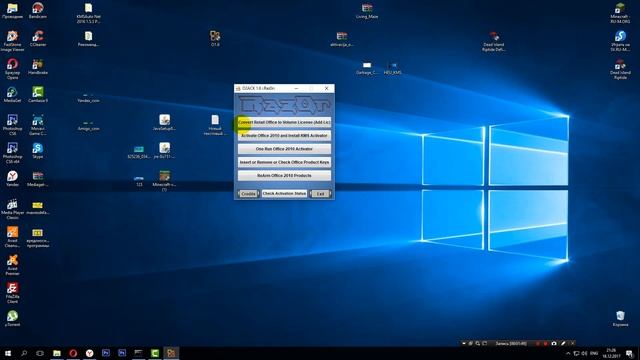Screen dimensions: 640x360
Task: Open Camtasia 9 desktop shortcut
Action: pos(38,94)
